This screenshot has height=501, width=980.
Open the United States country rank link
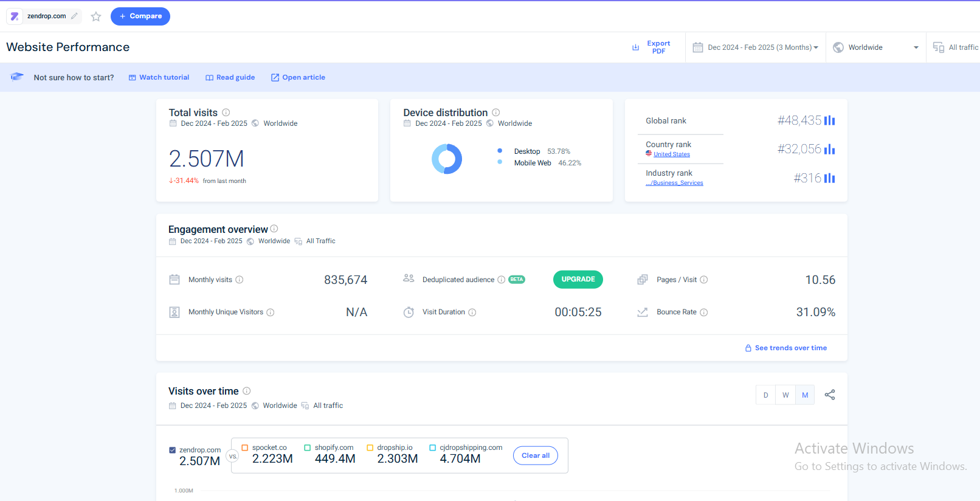coord(671,154)
